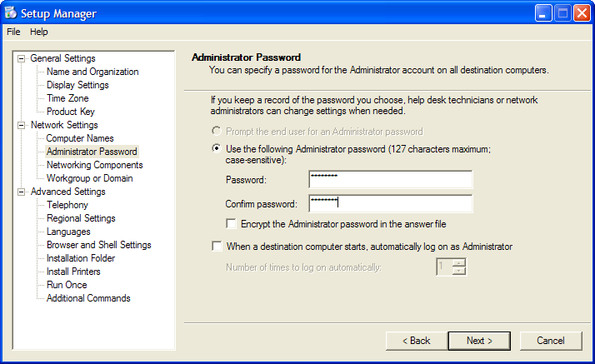The width and height of the screenshot is (595, 364).
Task: Check automatically log on as Administrator option
Action: tap(217, 246)
